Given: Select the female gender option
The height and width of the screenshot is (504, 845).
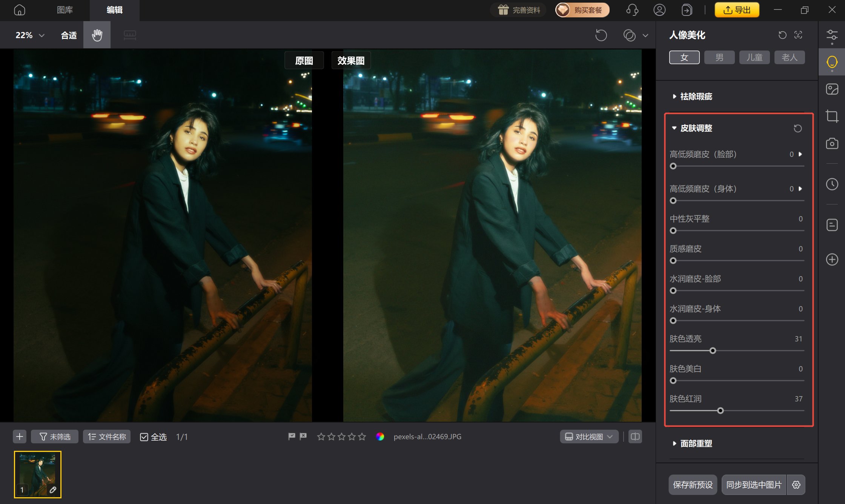Looking at the screenshot, I should (684, 57).
